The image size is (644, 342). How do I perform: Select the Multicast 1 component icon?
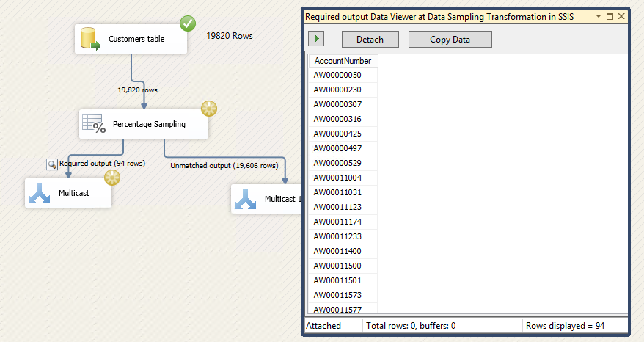[246, 199]
